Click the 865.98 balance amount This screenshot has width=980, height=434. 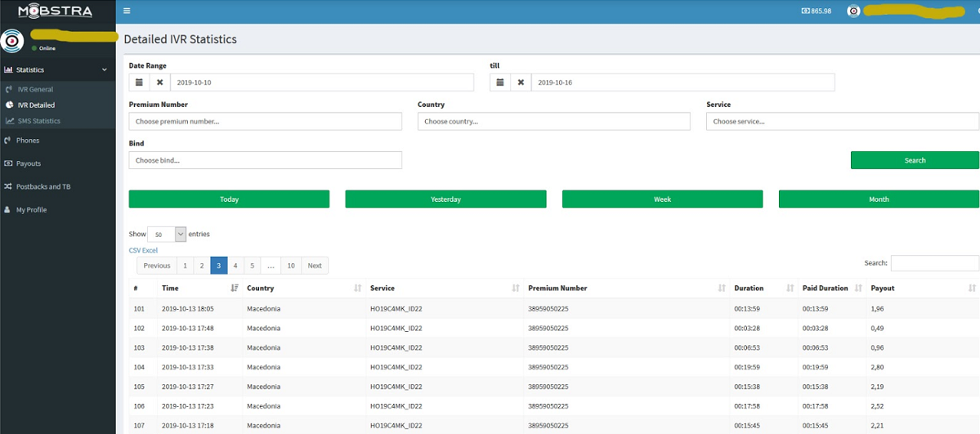click(821, 11)
